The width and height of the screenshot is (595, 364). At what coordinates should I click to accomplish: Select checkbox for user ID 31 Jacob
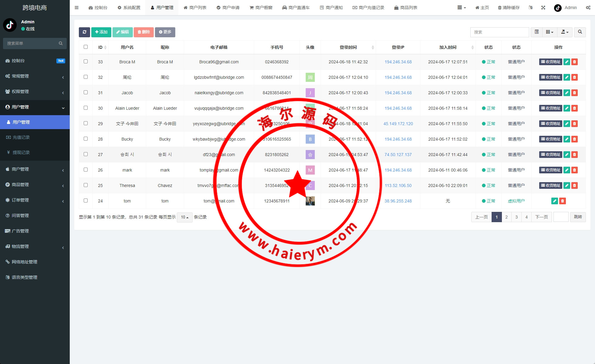tap(86, 92)
